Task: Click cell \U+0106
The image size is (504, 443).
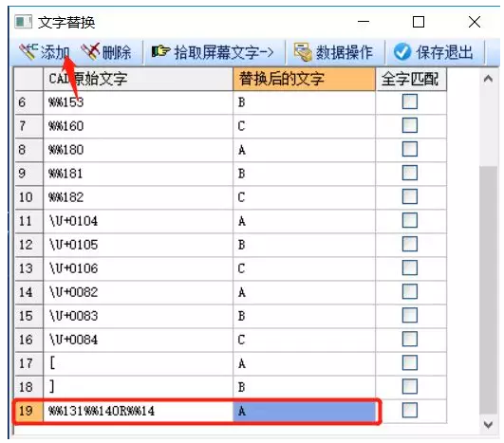Action: click(138, 268)
